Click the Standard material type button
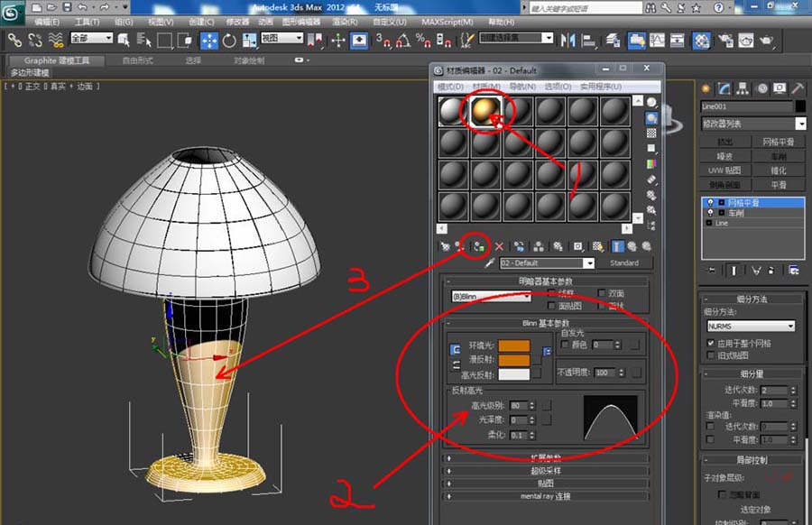 pos(624,263)
